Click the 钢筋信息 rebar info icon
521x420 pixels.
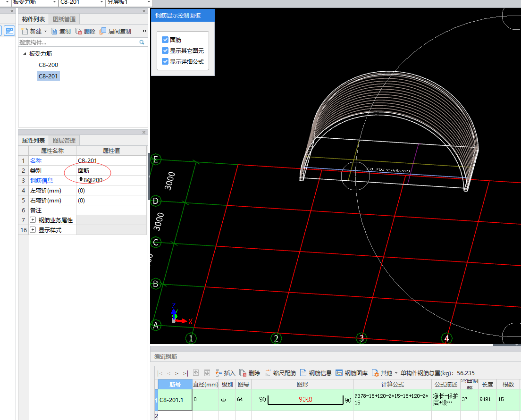point(303,373)
